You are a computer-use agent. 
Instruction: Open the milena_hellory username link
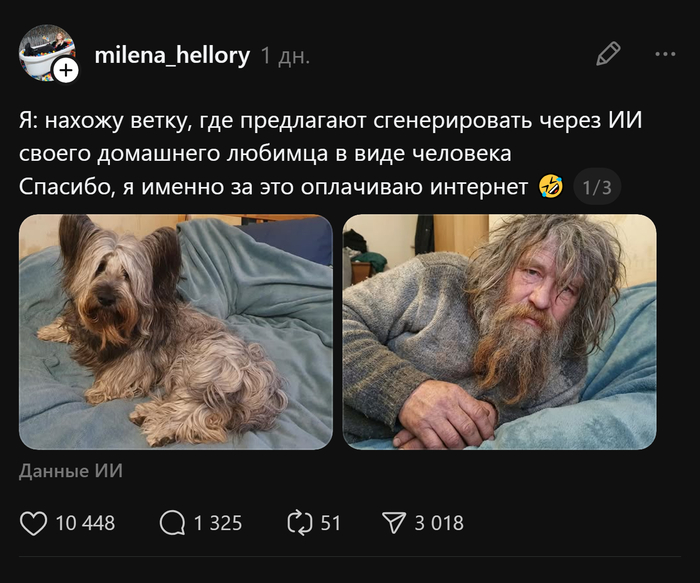click(172, 55)
